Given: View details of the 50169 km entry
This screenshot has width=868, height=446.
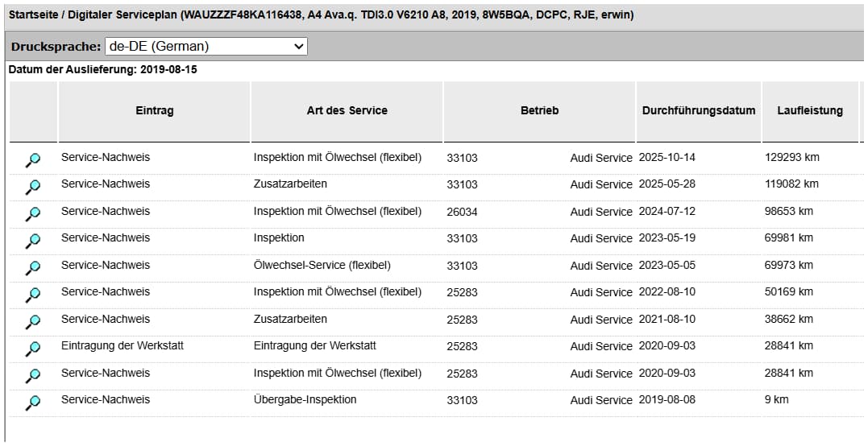Looking at the screenshot, I should point(33,295).
